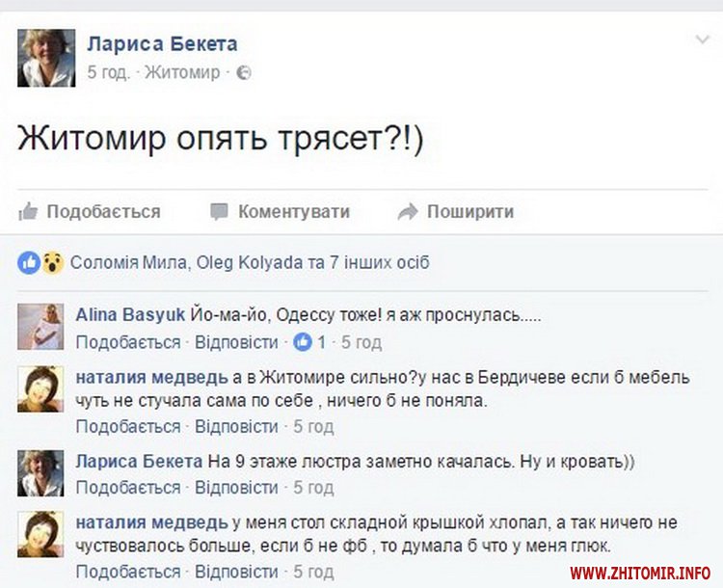This screenshot has width=723, height=588.
Task: Click Alina Basyuk's avatar thumbnail
Action: pyautogui.click(x=40, y=326)
